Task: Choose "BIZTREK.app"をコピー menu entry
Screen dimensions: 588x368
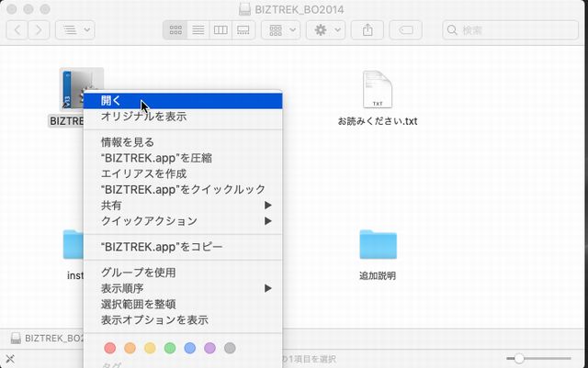Action: pyautogui.click(x=183, y=247)
